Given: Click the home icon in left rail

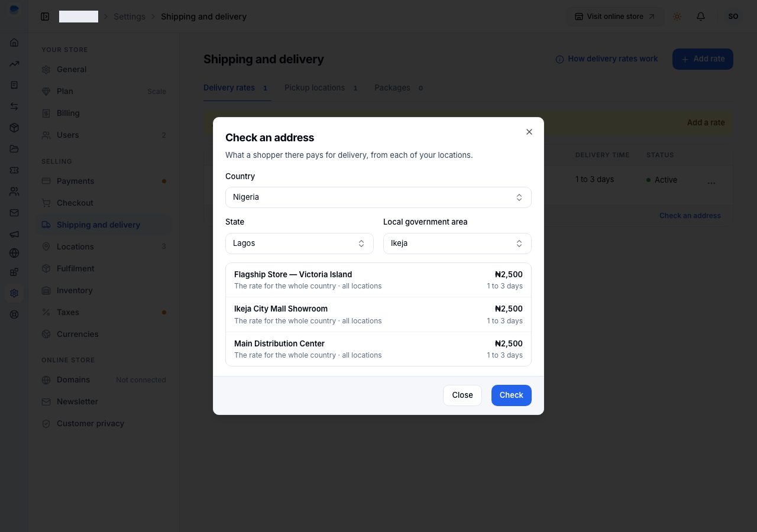Looking at the screenshot, I should coord(14,43).
